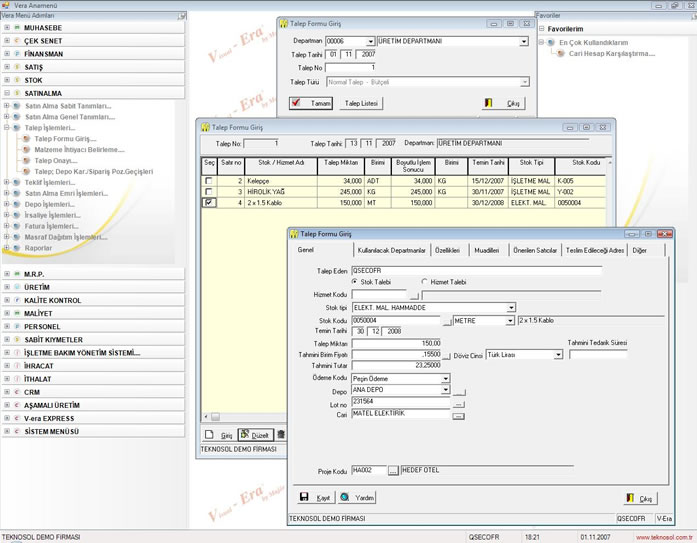Expand the STOK menu section

point(7,80)
